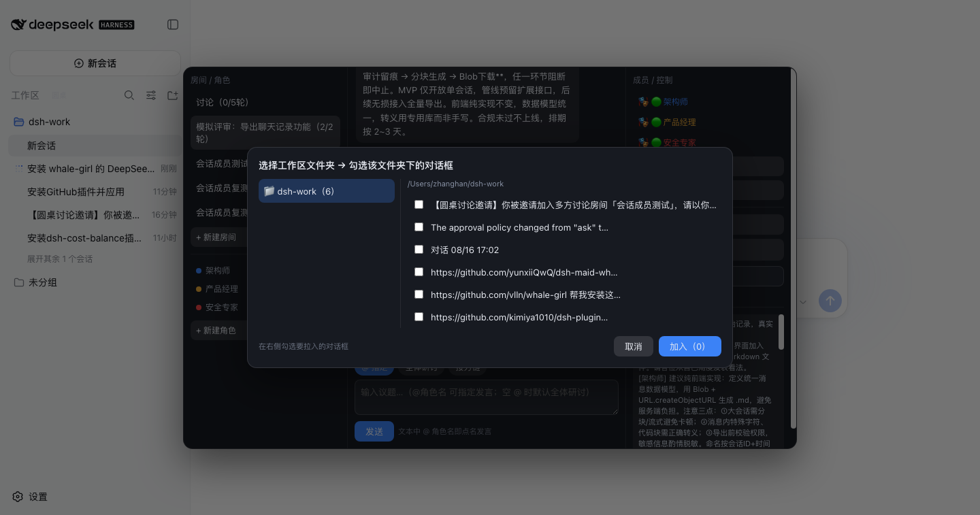This screenshot has height=515, width=980.
Task: Click the 输入议题 topic input box
Action: tap(487, 397)
